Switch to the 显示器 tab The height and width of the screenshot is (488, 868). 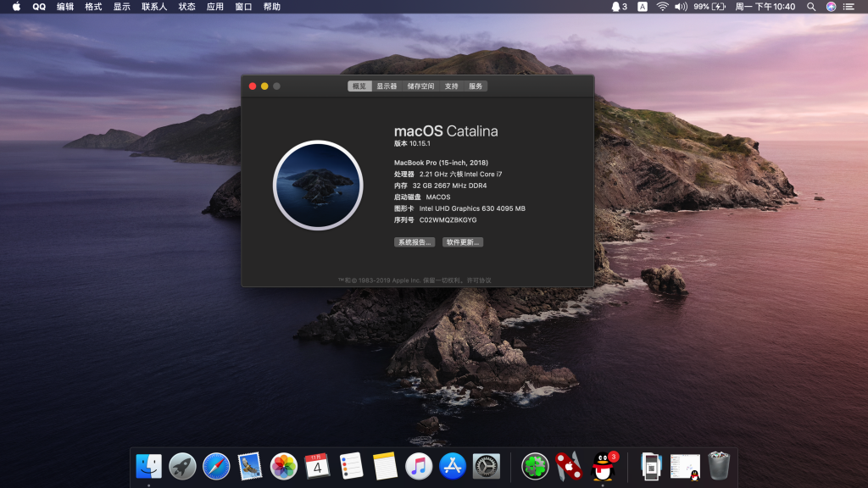coord(387,86)
